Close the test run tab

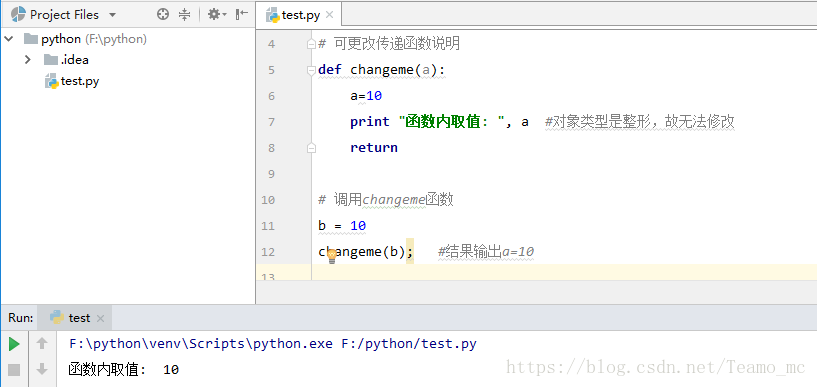(101, 318)
